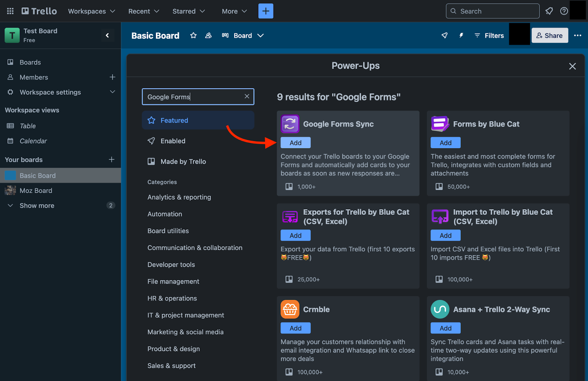Image resolution: width=588 pixels, height=381 pixels.
Task: Open the Workspaces dropdown
Action: click(x=92, y=11)
